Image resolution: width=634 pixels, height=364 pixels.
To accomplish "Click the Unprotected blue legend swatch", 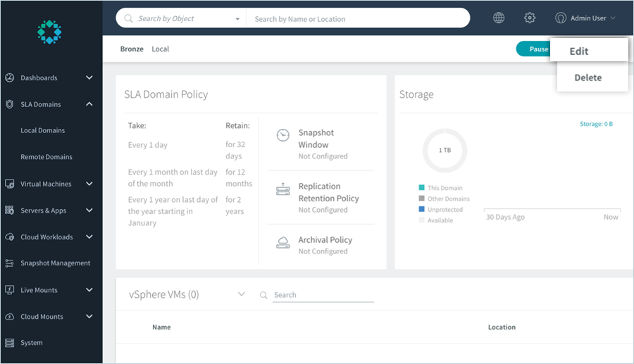I will pos(422,209).
